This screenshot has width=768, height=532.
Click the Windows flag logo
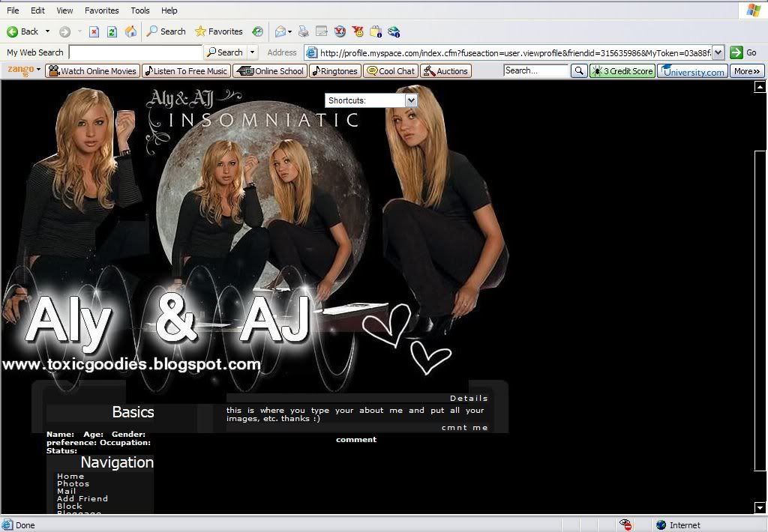(x=754, y=10)
